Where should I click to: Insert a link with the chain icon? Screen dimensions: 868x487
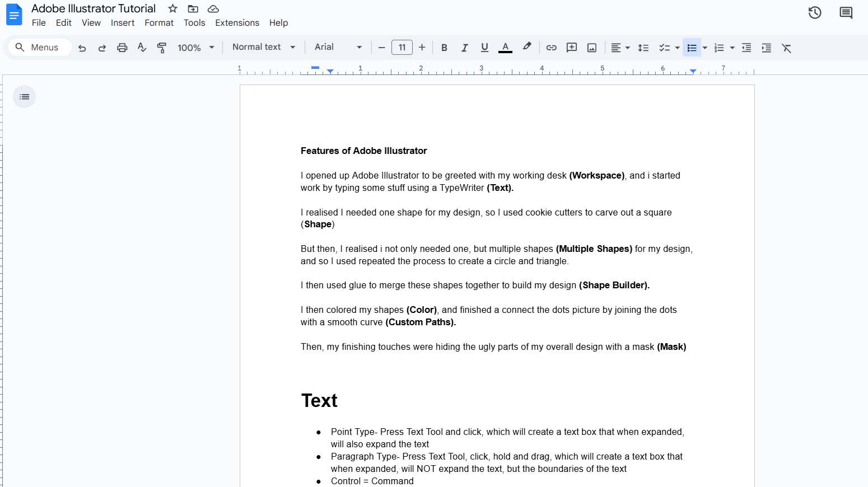pos(552,48)
